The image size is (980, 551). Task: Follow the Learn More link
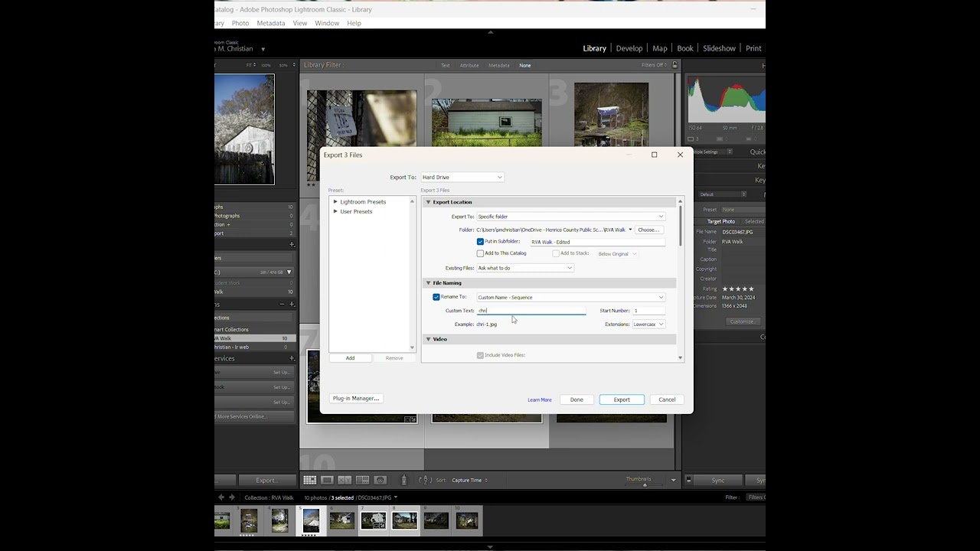pos(540,400)
